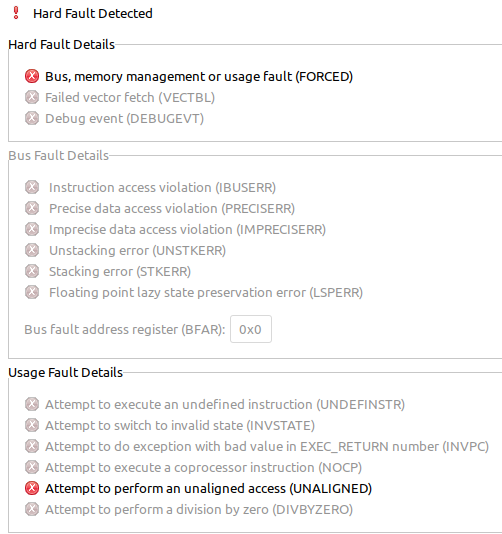The image size is (502, 534).
Task: Click the red UNALIGNED access fault icon
Action: (32, 488)
